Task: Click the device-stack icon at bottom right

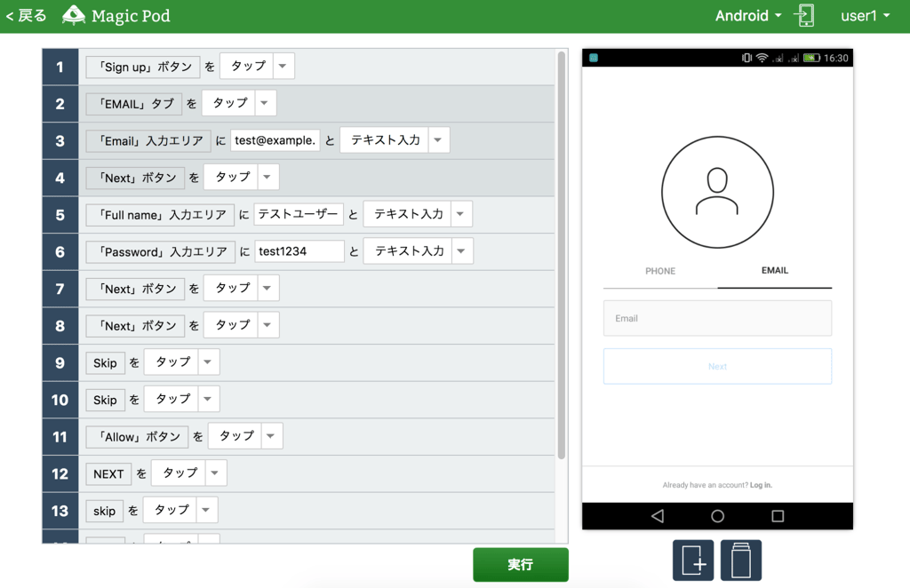Action: tap(740, 560)
